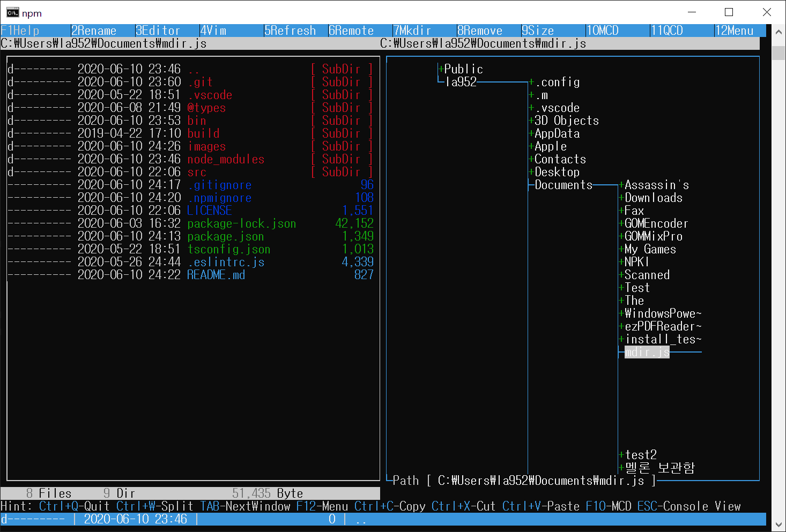Viewport: 786px width, 532px height.
Task: Expand the Public folder tree node
Action: click(x=441, y=69)
